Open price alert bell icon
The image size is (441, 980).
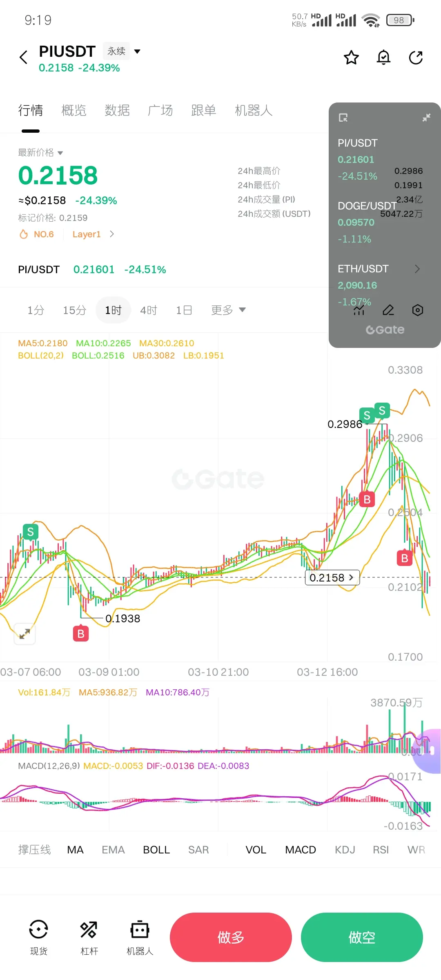(383, 58)
